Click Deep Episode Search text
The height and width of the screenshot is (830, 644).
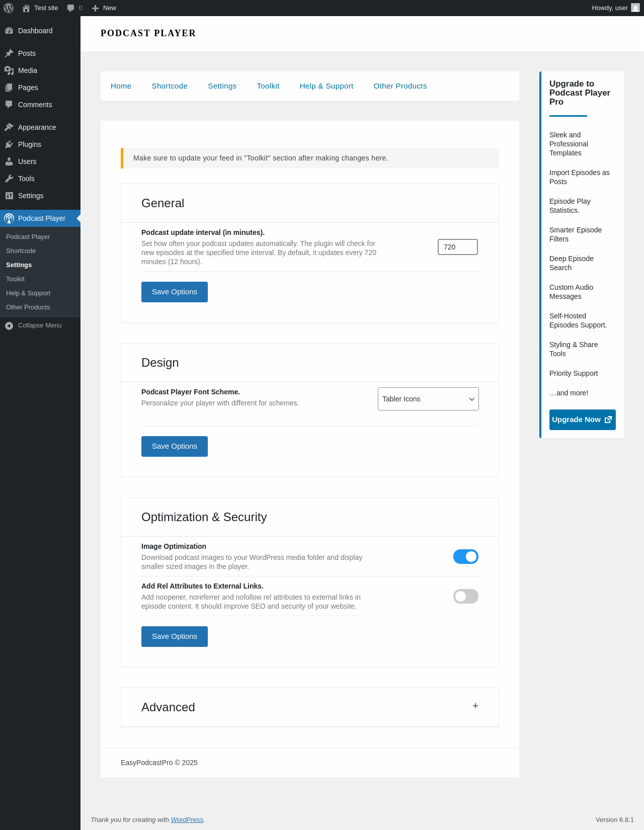click(572, 263)
